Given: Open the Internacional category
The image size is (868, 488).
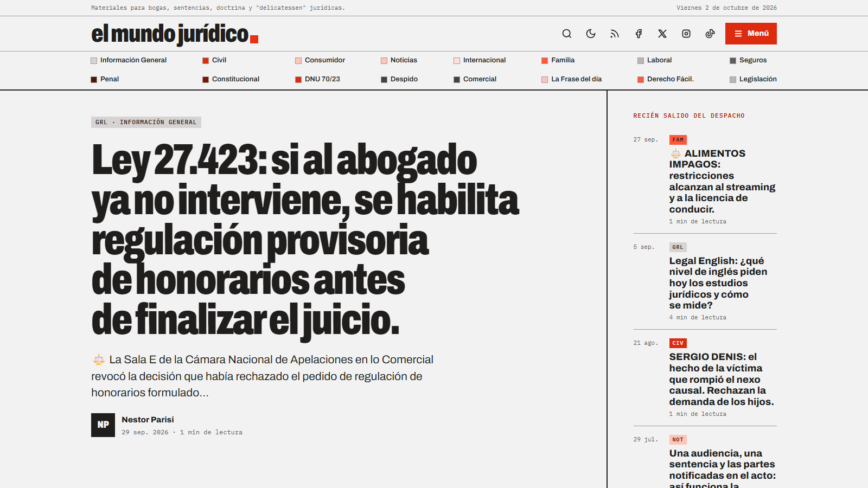Looking at the screenshot, I should click(x=480, y=60).
